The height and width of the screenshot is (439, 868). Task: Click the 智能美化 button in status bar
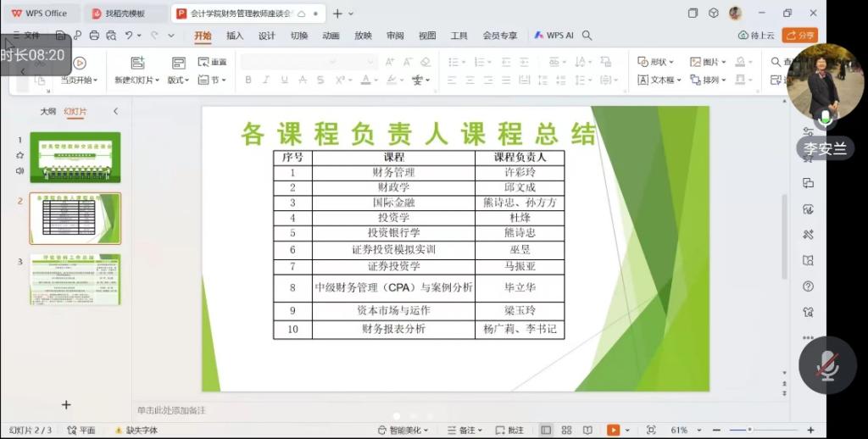pyautogui.click(x=403, y=430)
